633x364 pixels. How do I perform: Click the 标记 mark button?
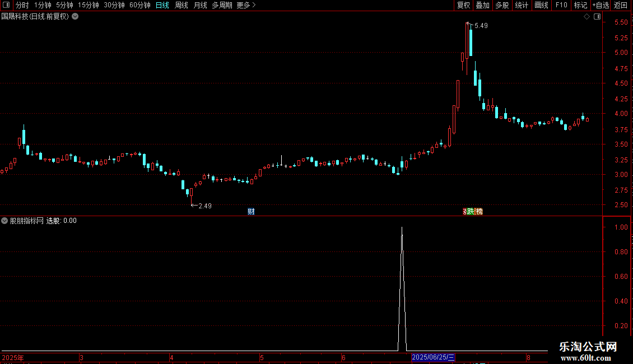point(580,5)
